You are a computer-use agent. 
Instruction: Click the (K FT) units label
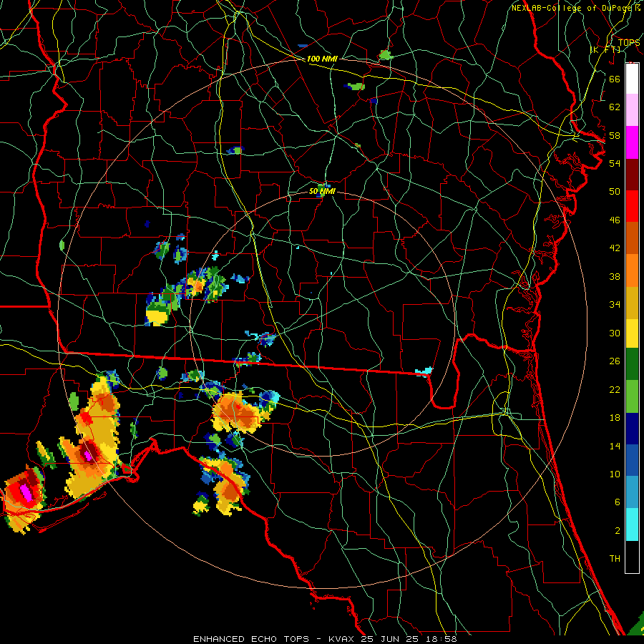click(606, 49)
